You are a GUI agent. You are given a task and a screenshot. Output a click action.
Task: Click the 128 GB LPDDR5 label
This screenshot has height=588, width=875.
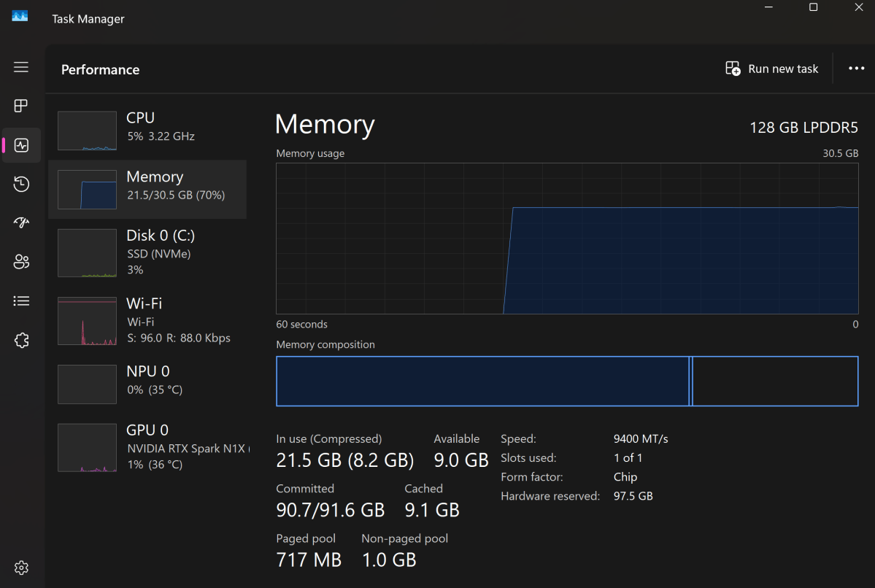tap(803, 128)
